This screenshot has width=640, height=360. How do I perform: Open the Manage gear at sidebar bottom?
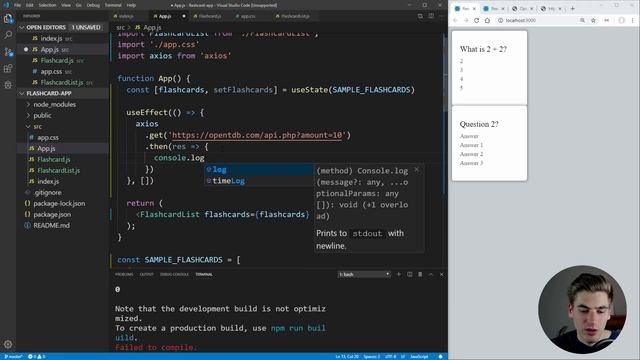8,344
